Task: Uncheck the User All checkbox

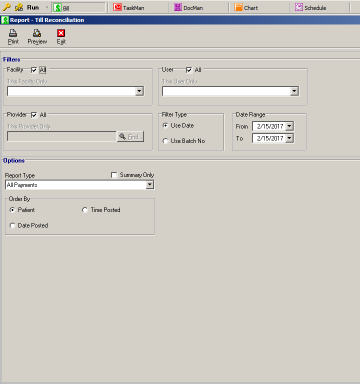Action: [x=189, y=70]
